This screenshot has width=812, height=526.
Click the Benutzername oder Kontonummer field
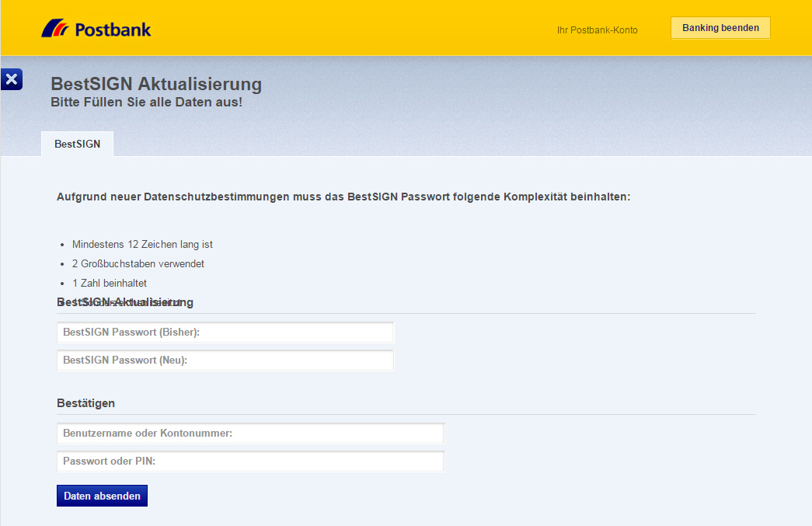point(251,434)
